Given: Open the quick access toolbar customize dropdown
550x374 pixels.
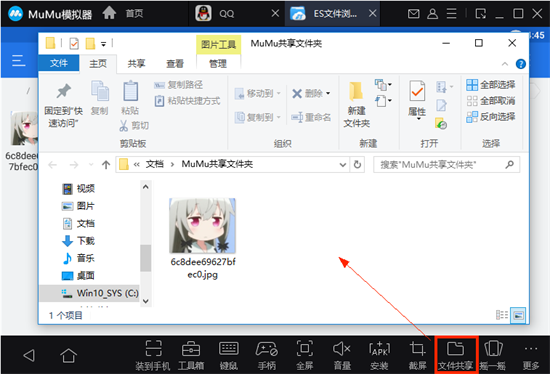Looking at the screenshot, I should (x=103, y=44).
